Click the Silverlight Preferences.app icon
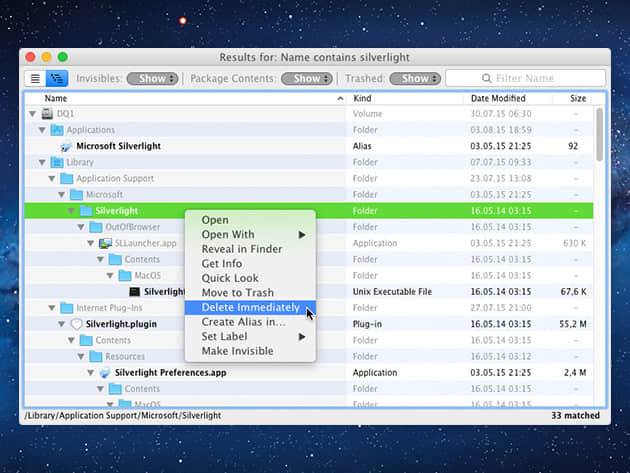 (x=105, y=373)
